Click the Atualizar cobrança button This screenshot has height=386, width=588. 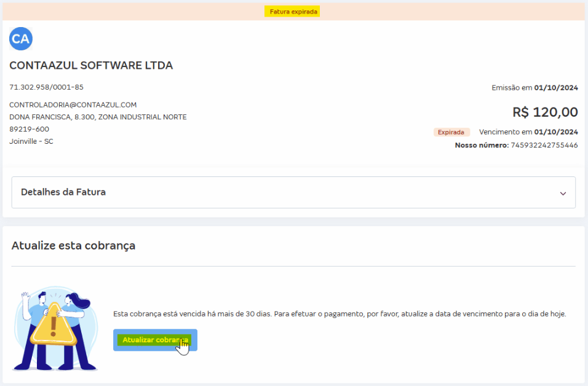pyautogui.click(x=155, y=340)
